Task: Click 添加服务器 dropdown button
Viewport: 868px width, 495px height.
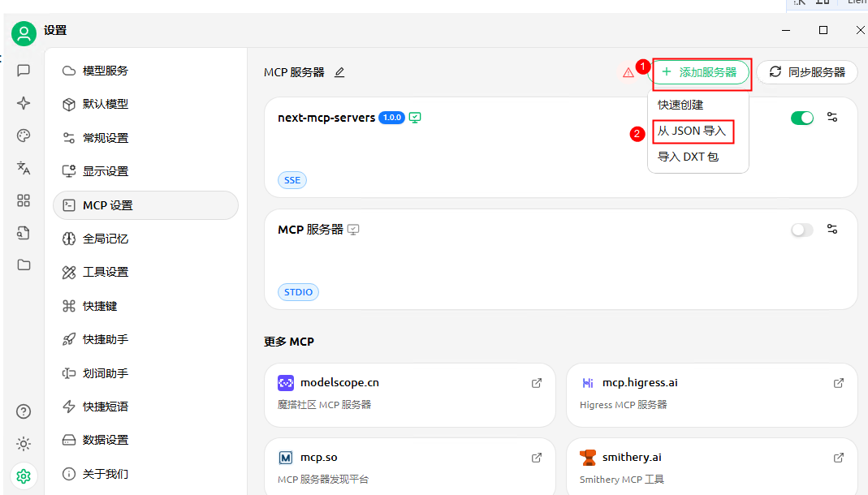Action: 700,72
